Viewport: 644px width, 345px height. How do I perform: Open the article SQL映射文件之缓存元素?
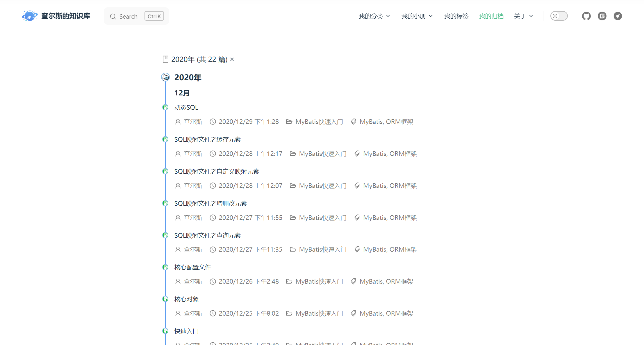tap(207, 139)
